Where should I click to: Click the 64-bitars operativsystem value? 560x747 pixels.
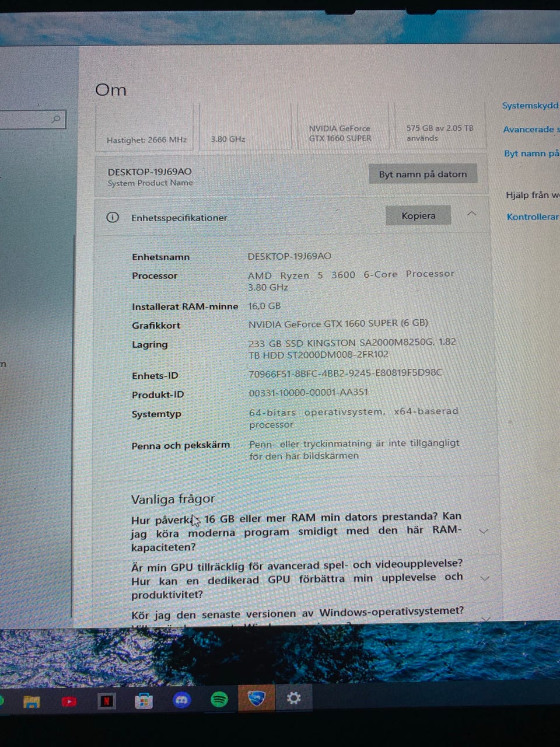point(353,418)
